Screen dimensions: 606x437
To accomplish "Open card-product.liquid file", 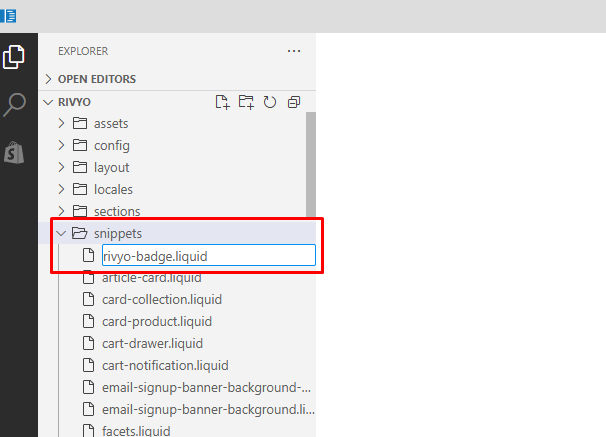I will tap(157, 321).
